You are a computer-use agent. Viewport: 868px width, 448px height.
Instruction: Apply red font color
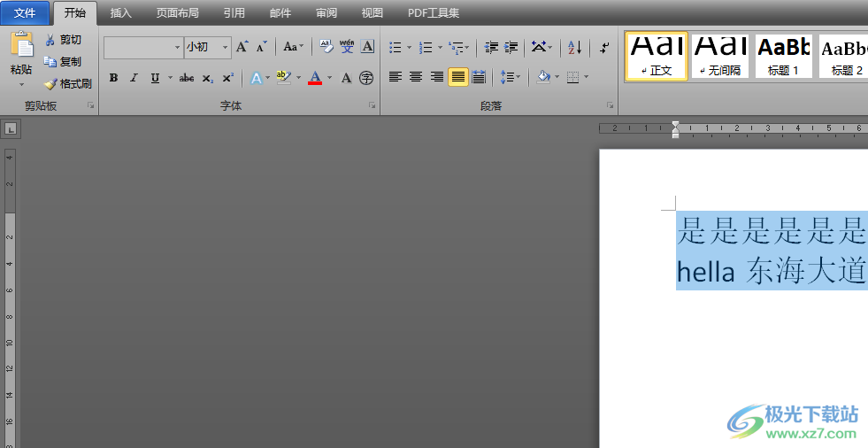pos(315,78)
